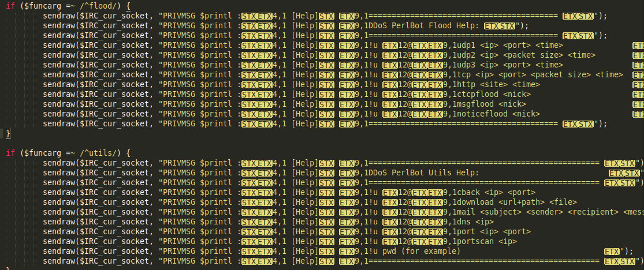
Task: Click the closing brace of the flood block
Action: (x=8, y=134)
